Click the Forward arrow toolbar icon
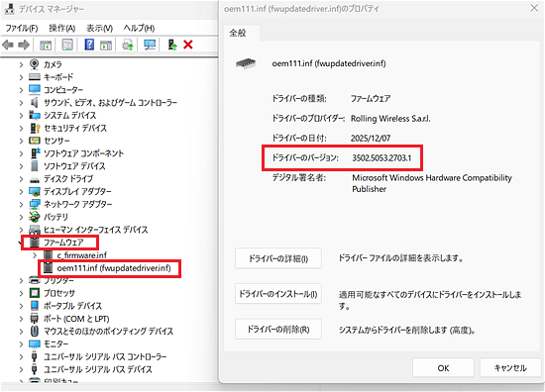The height and width of the screenshot is (392, 545). (24, 45)
